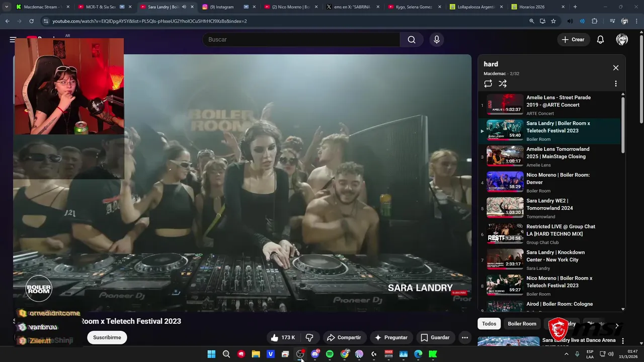Open the Kick app in the taskbar
The image size is (644, 362).
pyautogui.click(x=433, y=354)
